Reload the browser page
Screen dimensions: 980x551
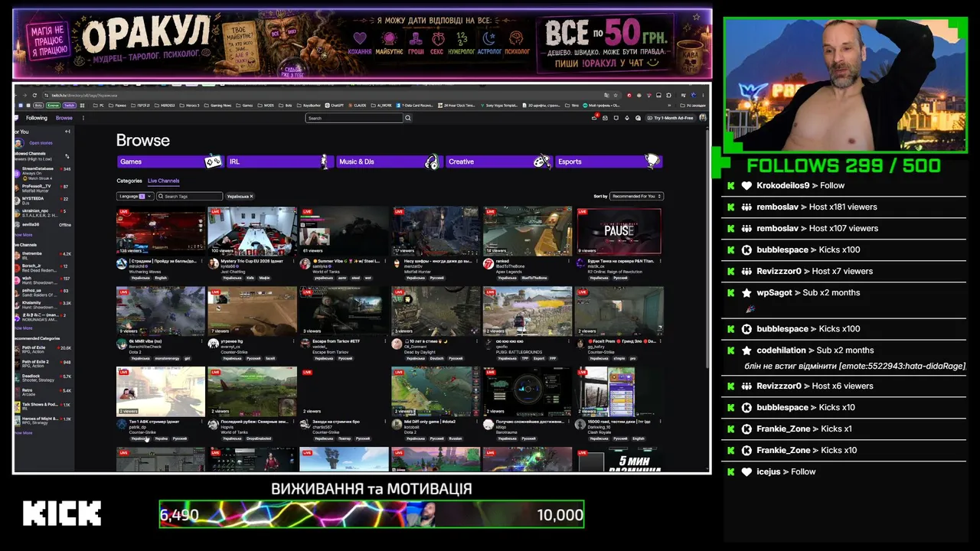pos(34,95)
